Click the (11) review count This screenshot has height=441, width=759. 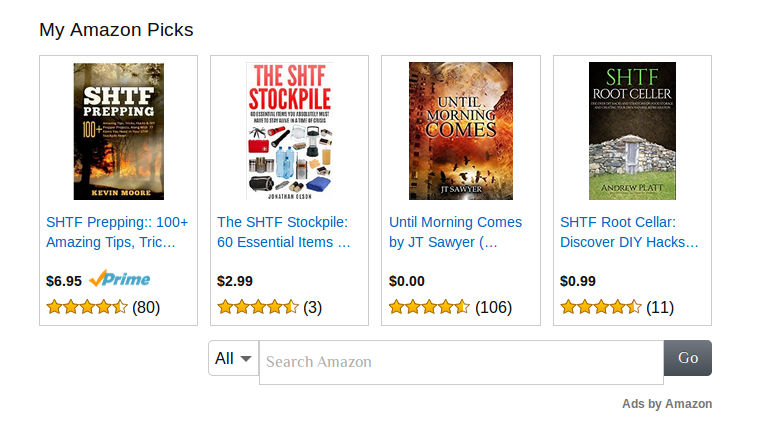pyautogui.click(x=660, y=307)
